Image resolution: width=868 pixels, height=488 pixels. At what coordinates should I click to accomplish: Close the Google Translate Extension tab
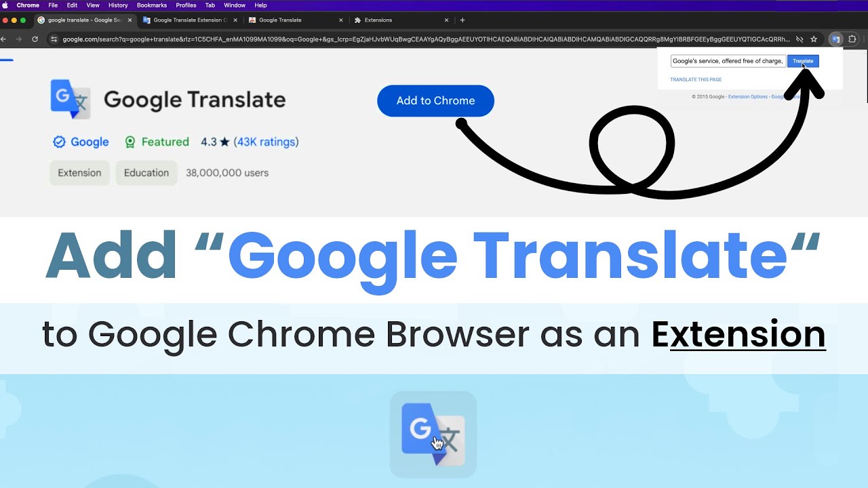coord(235,20)
